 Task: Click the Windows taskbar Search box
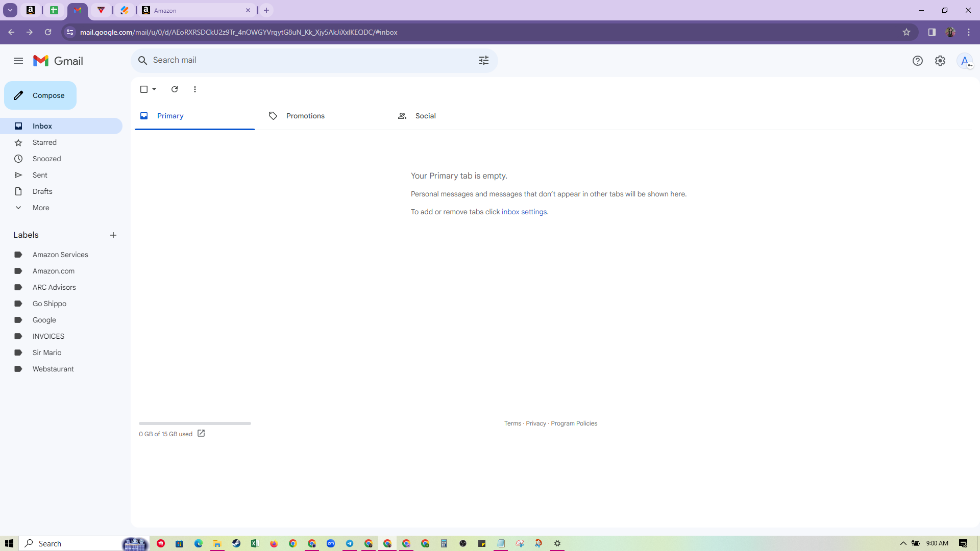coord(84,543)
